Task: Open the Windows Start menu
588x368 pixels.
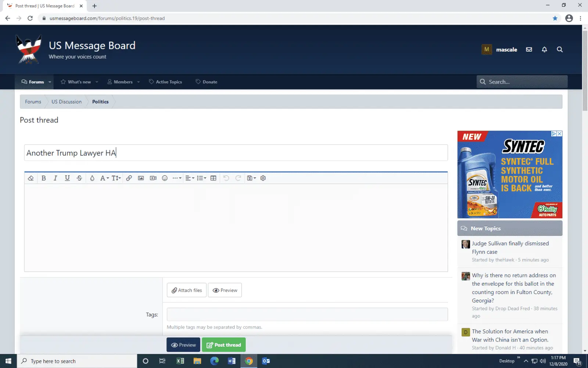Action: pyautogui.click(x=8, y=361)
